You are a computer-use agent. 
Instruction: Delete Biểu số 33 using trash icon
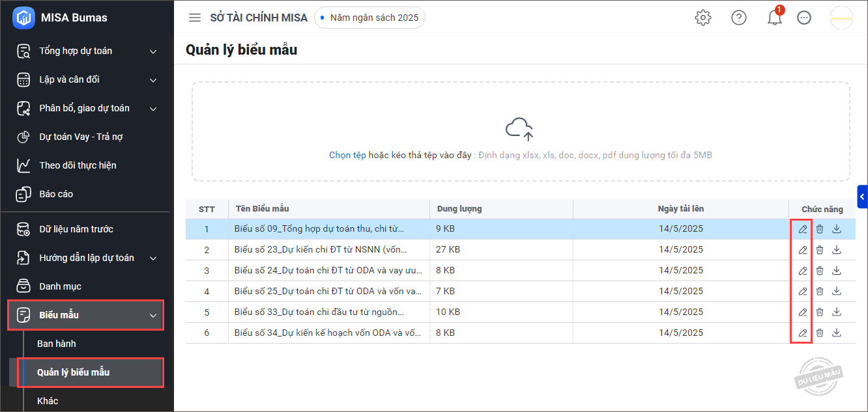click(820, 312)
